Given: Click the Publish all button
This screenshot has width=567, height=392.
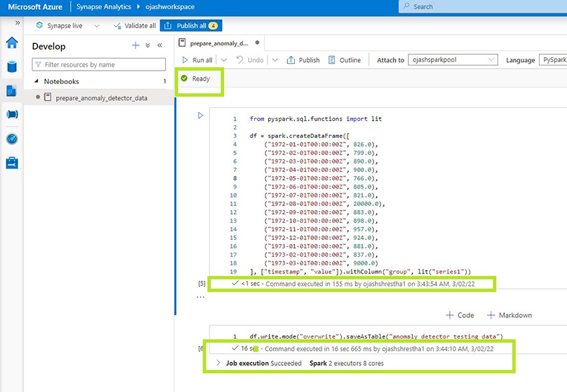Looking at the screenshot, I should (191, 26).
